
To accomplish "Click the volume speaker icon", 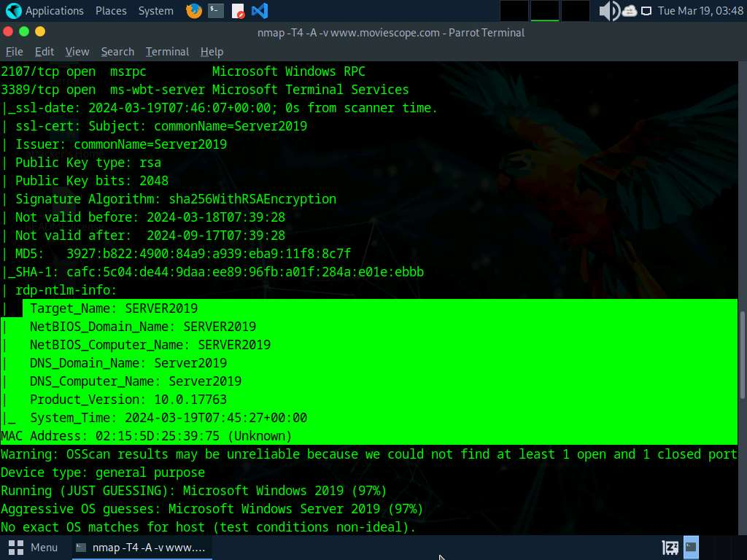I will pyautogui.click(x=608, y=11).
